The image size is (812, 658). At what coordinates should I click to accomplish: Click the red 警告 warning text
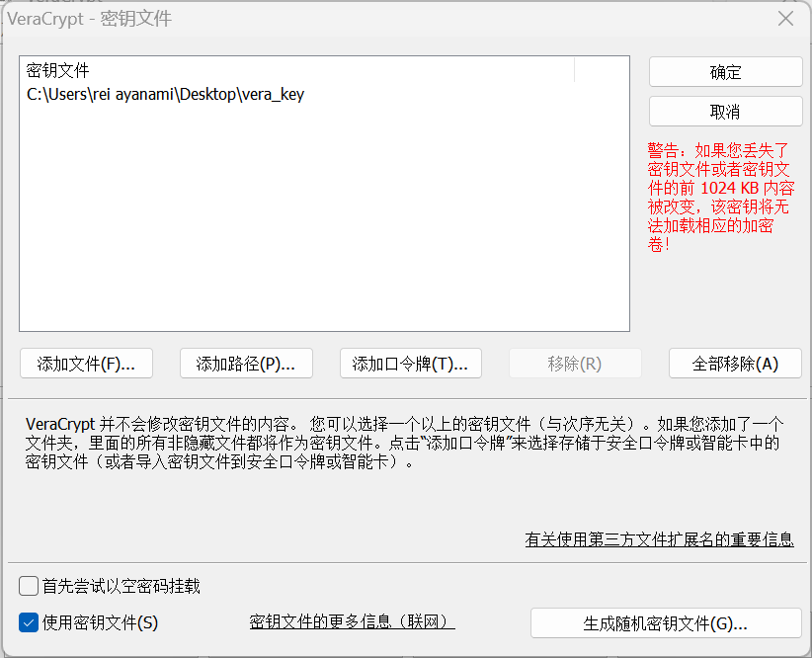pos(720,197)
